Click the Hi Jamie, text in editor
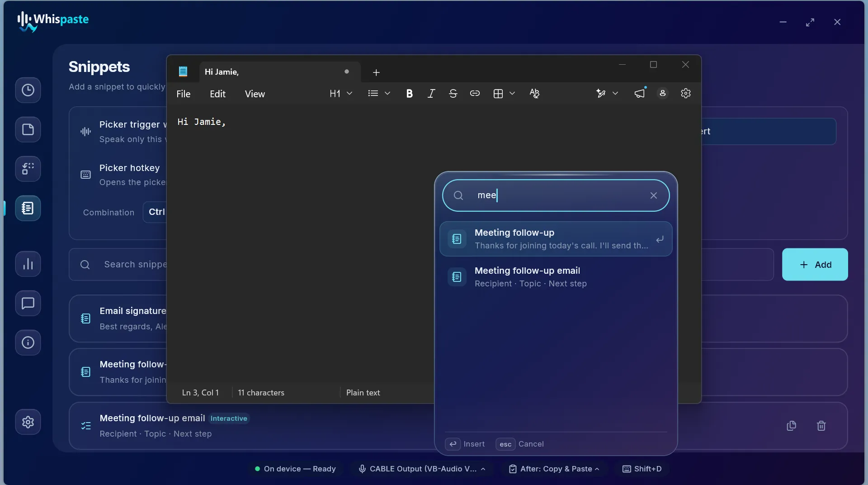 click(202, 122)
